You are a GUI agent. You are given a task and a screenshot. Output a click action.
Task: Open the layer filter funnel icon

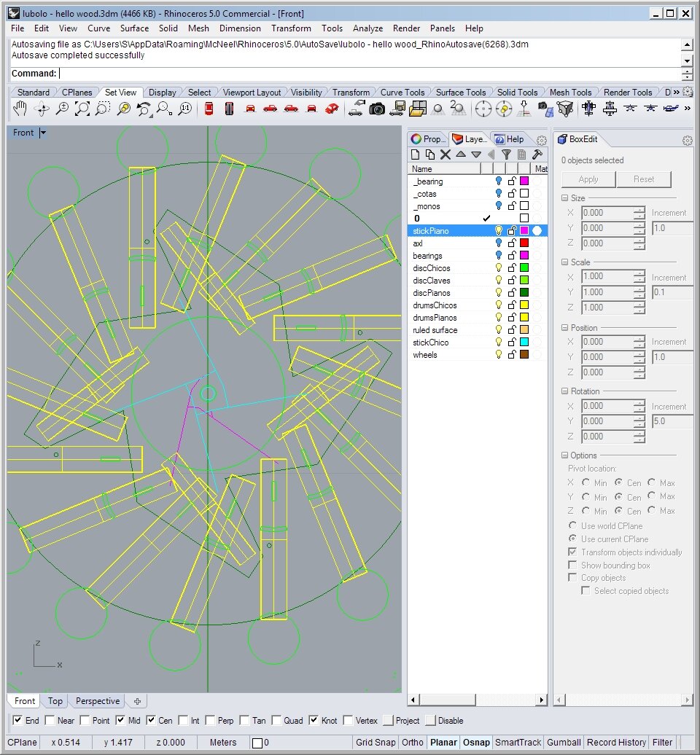tap(506, 154)
